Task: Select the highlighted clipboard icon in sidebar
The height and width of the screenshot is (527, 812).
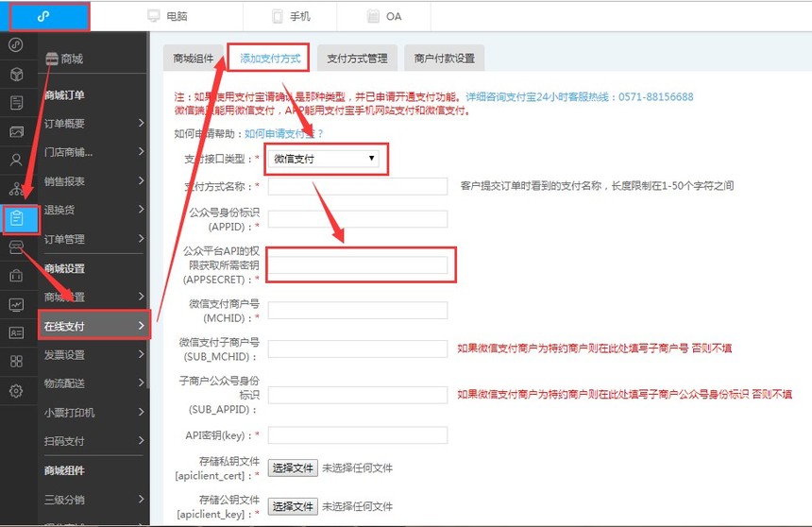Action: click(x=17, y=218)
